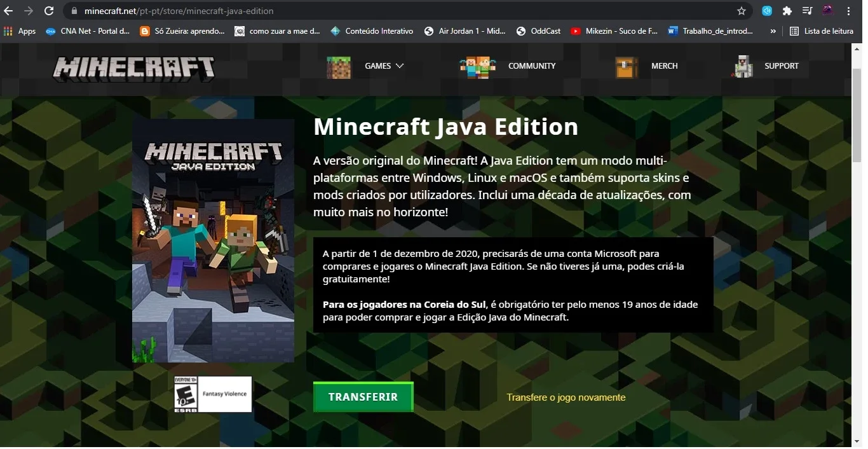The width and height of the screenshot is (868, 449).
Task: Open the Conteúdo Interativo bookmark
Action: pyautogui.click(x=372, y=31)
